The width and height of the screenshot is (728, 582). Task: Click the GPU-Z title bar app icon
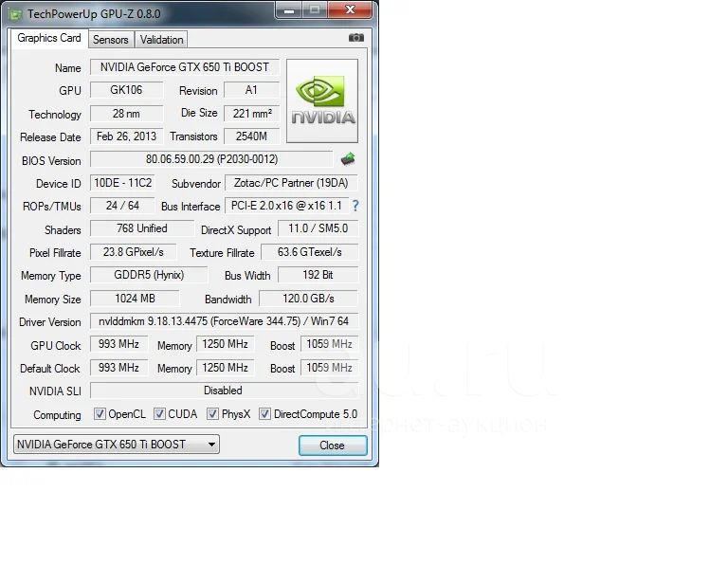click(15, 14)
